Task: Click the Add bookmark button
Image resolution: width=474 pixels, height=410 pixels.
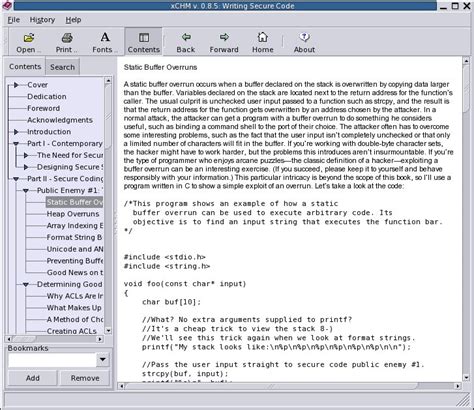Action: pyautogui.click(x=33, y=378)
